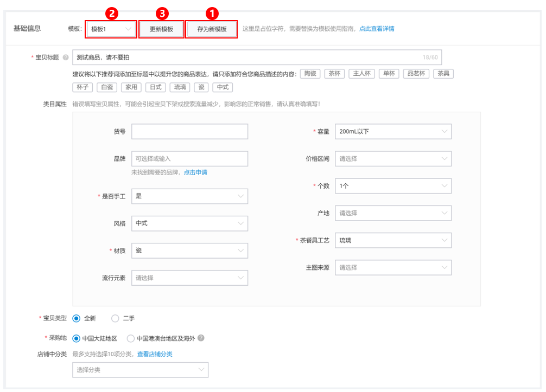The height and width of the screenshot is (392, 546).
Task: Click the 存为新模板 button
Action: pyautogui.click(x=210, y=29)
